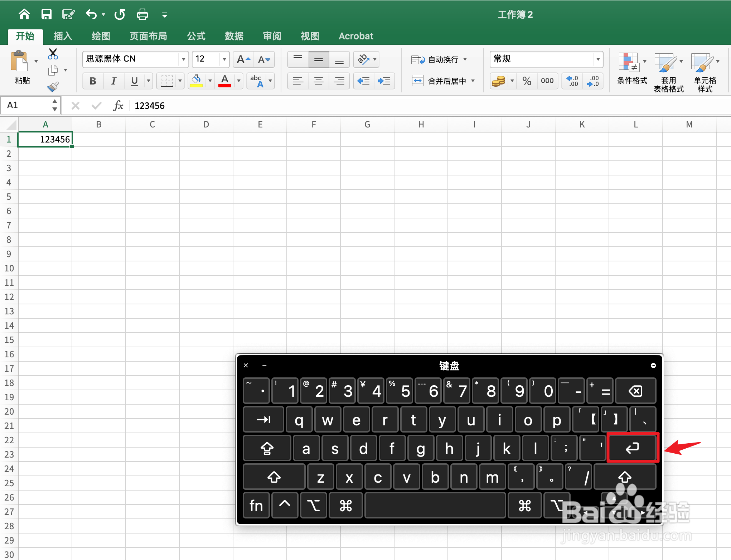The width and height of the screenshot is (731, 560).
Task: Cut selection with the scissors icon
Action: tap(53, 54)
